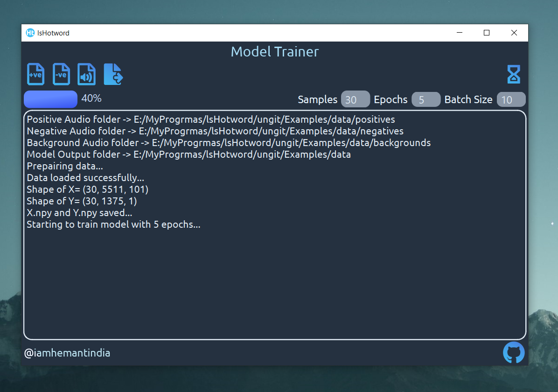Open the GitHub logo link
Screen dimensions: 558x392
514,352
